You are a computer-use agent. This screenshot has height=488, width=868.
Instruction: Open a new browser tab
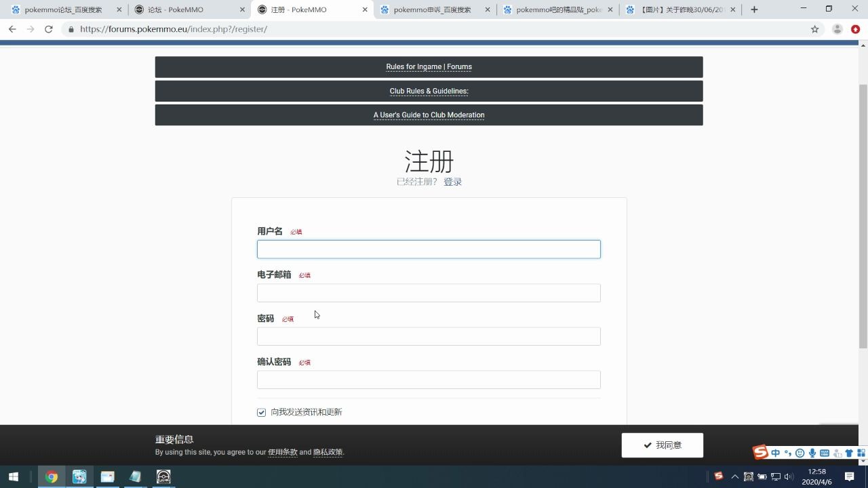(x=754, y=9)
